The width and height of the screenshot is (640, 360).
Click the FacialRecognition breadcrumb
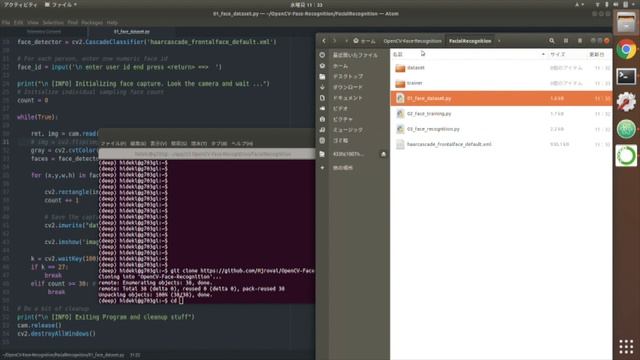470,41
